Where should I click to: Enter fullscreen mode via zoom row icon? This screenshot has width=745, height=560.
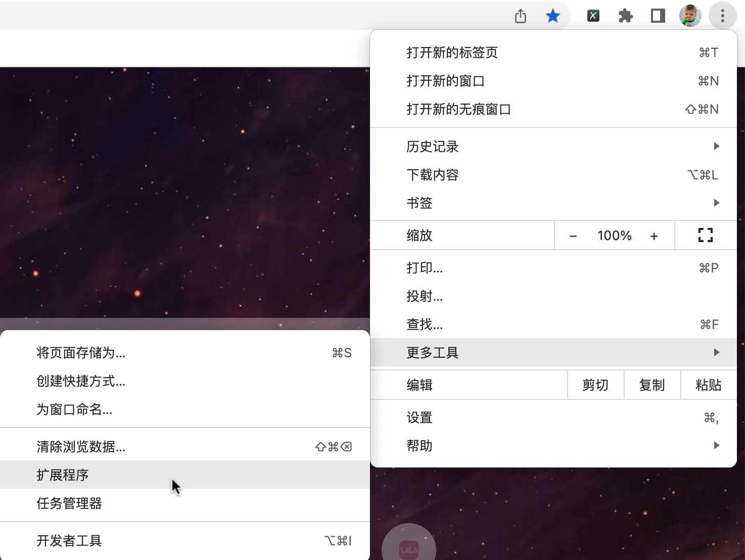click(705, 235)
